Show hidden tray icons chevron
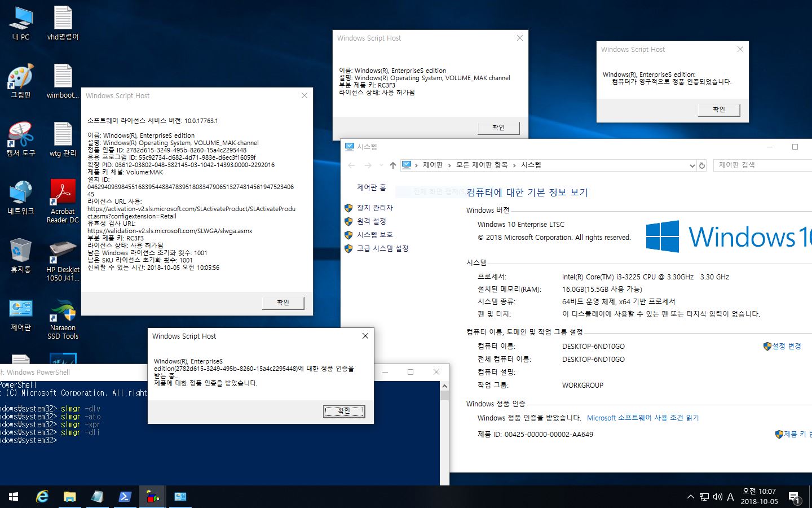Image resolution: width=812 pixels, height=508 pixels. (x=691, y=497)
